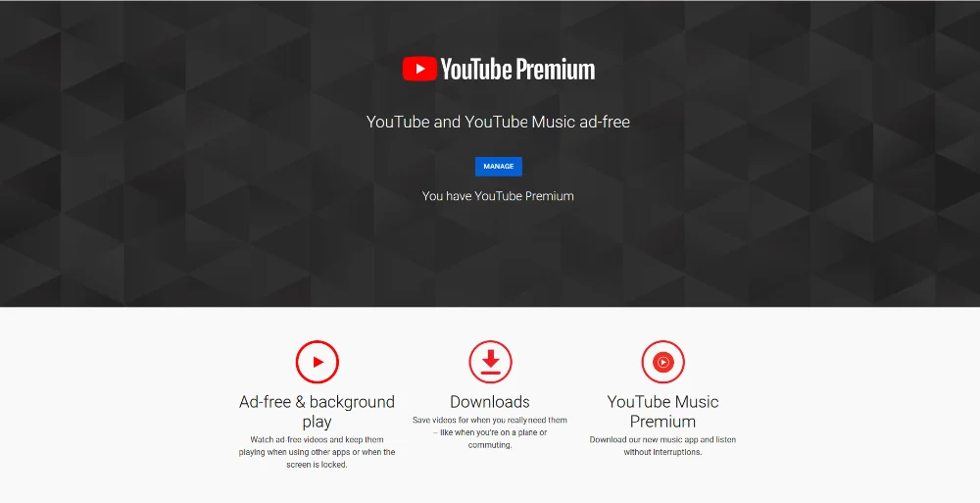Click the 'Save videos for when' description

click(x=490, y=432)
